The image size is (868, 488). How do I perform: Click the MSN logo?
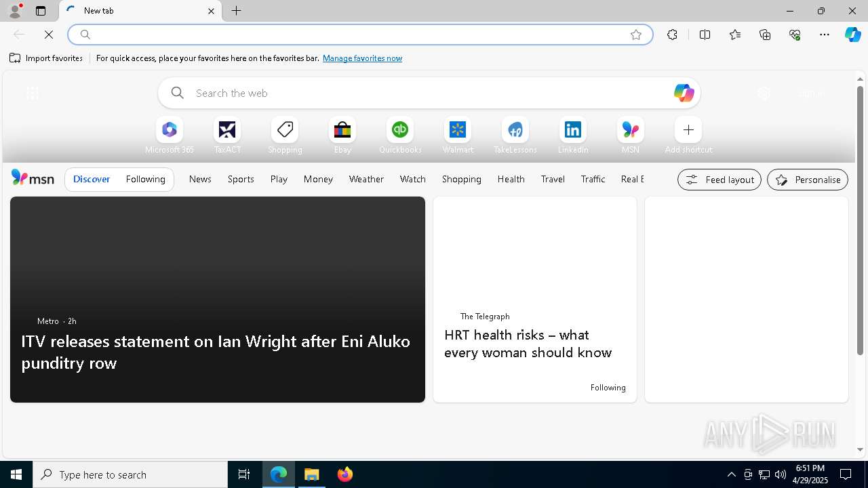pyautogui.click(x=33, y=178)
